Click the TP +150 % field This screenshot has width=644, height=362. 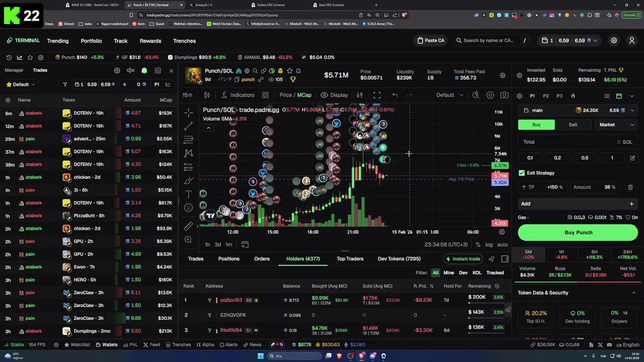point(542,188)
